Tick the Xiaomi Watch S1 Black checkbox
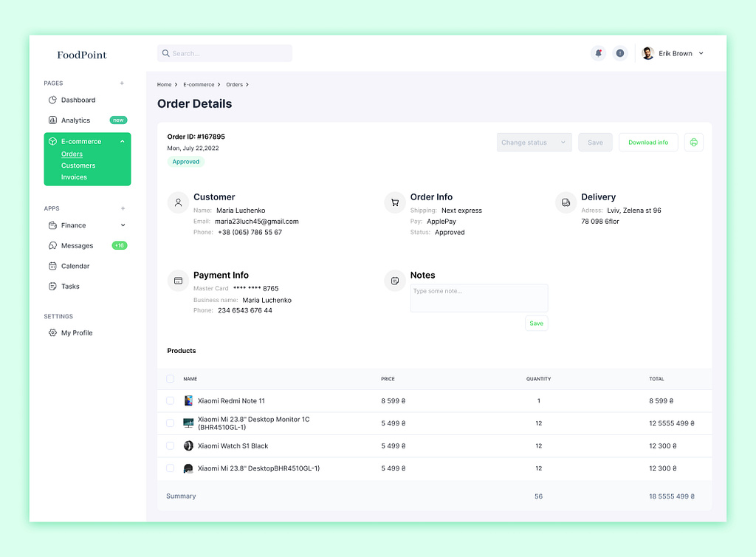Image resolution: width=756 pixels, height=557 pixels. point(171,446)
